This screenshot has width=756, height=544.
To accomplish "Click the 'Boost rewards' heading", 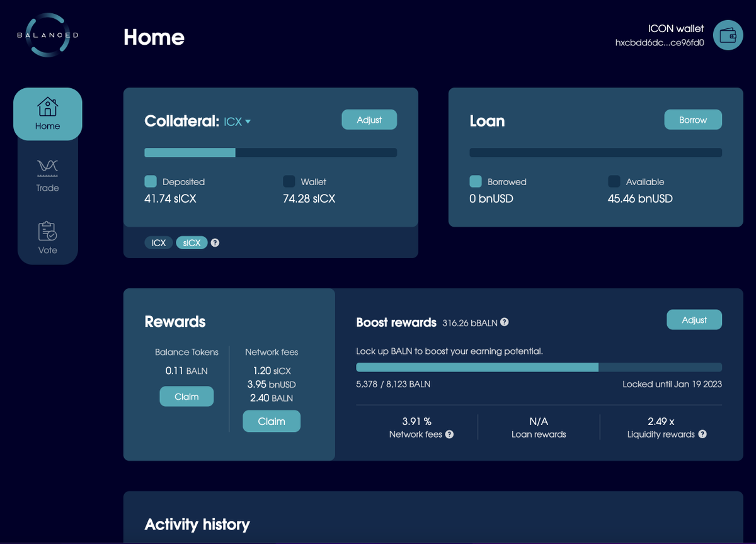I will [x=396, y=322].
